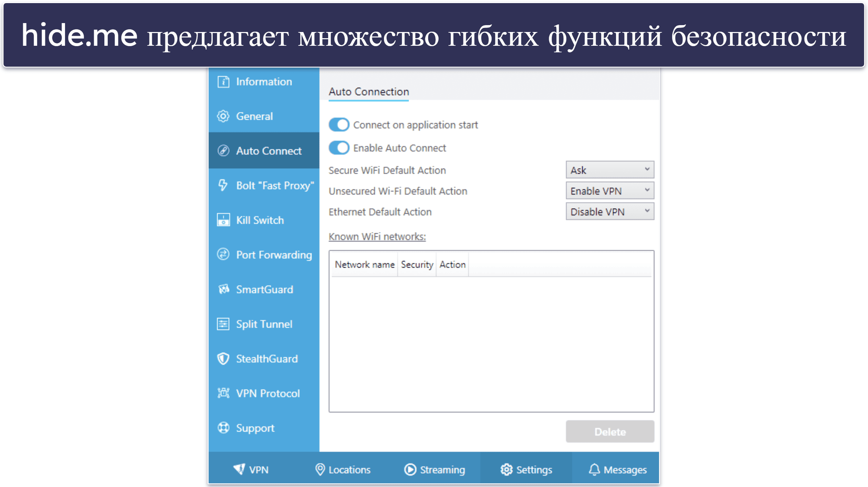Open Port Forwarding settings
The image size is (868, 487).
[x=264, y=255]
